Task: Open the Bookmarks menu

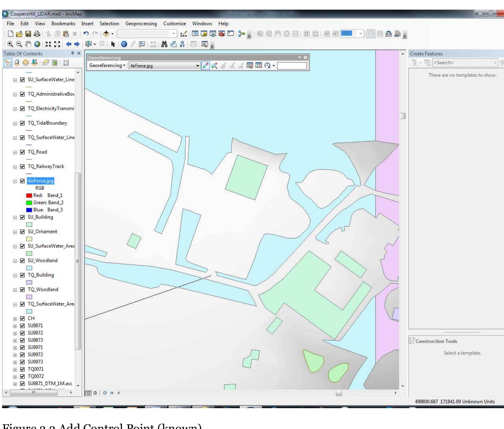Action: [63, 24]
